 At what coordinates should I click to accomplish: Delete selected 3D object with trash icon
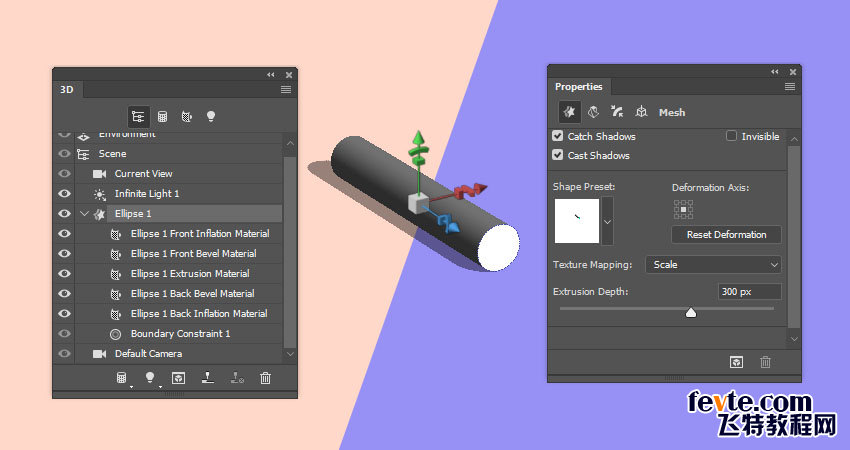click(x=265, y=378)
